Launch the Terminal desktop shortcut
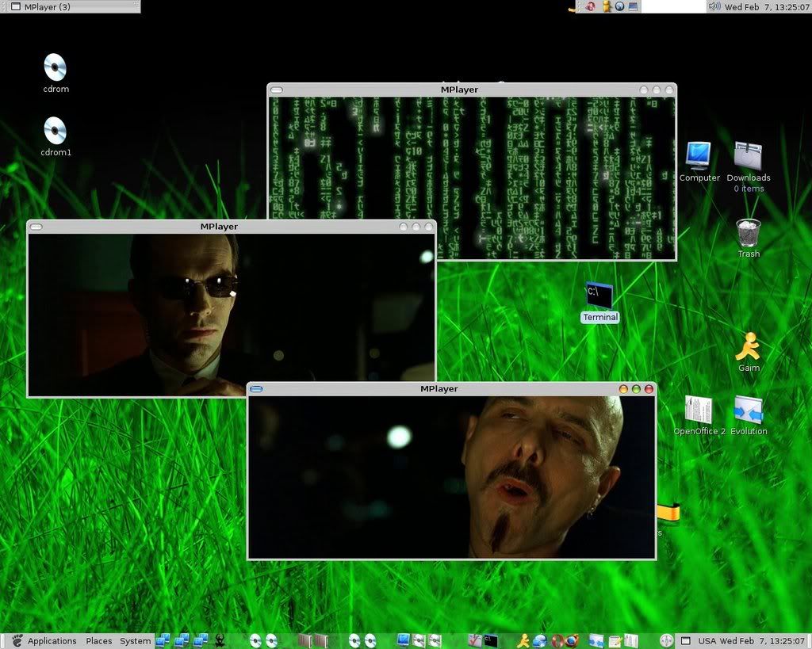 (599, 296)
